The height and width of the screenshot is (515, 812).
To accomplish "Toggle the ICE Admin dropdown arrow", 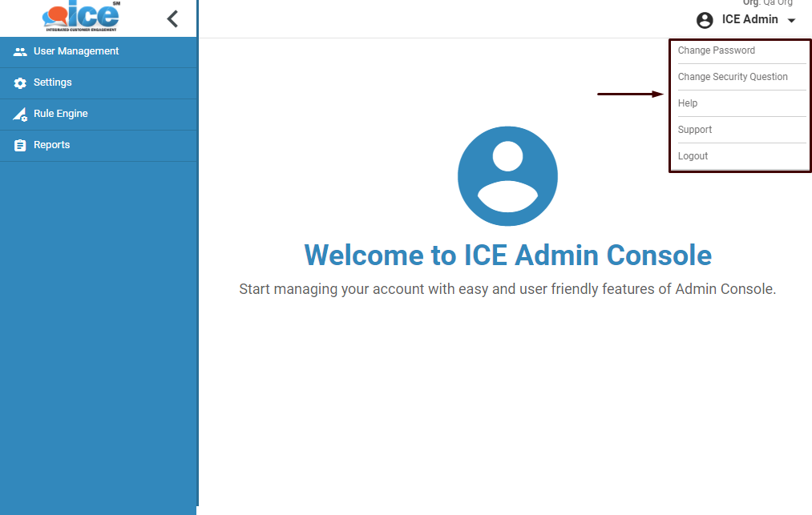I will (x=791, y=21).
